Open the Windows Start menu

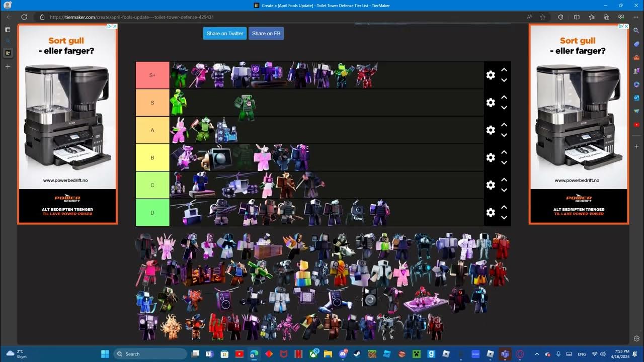click(x=105, y=354)
